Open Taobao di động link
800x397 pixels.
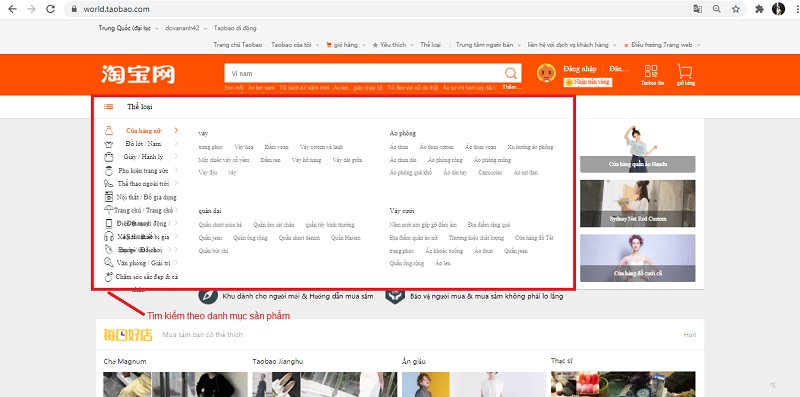tap(235, 29)
